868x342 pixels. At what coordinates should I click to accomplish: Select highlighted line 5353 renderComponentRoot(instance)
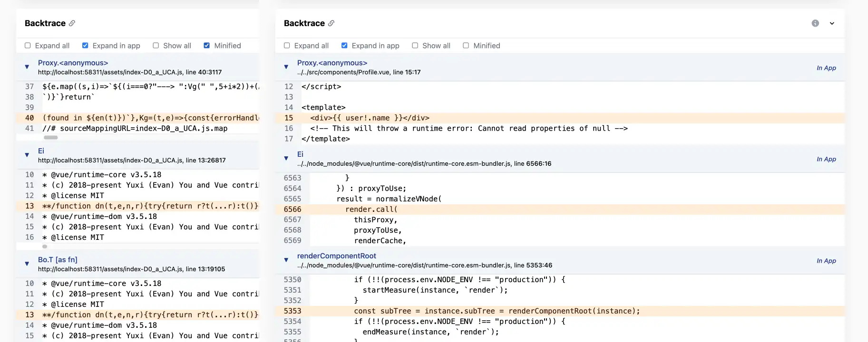click(x=560, y=311)
